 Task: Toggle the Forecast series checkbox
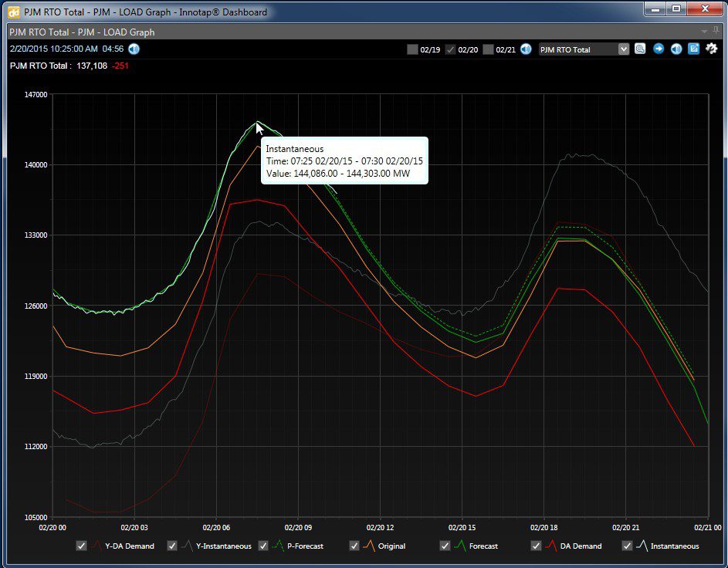445,546
